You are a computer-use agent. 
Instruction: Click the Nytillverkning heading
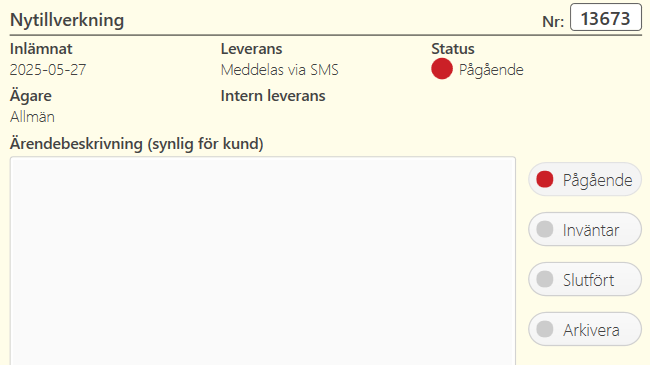point(67,20)
